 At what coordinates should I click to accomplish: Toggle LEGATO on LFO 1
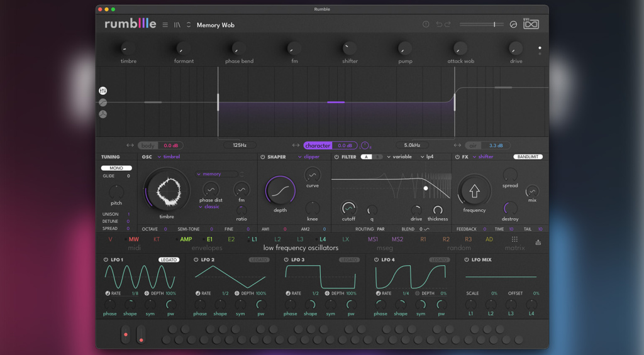click(169, 259)
